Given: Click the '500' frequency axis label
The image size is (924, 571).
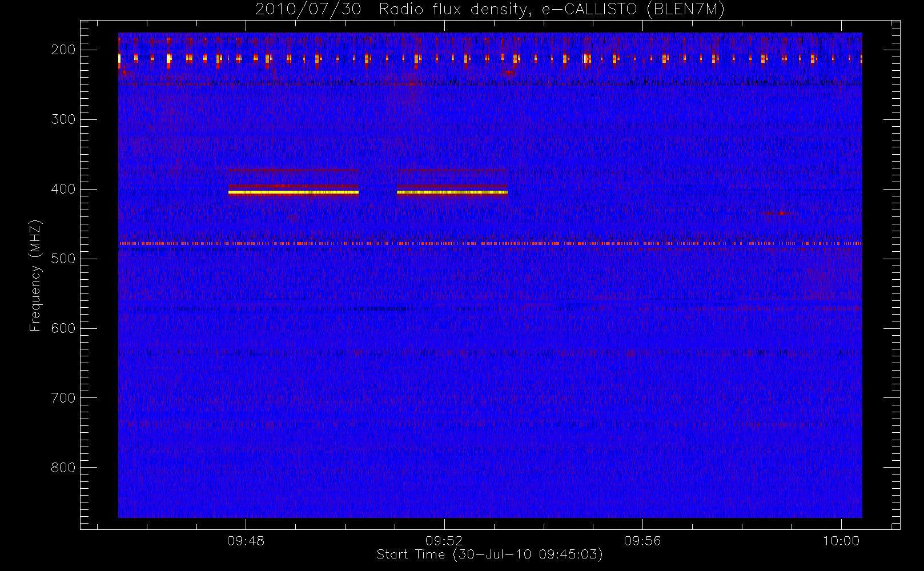Looking at the screenshot, I should (63, 259).
